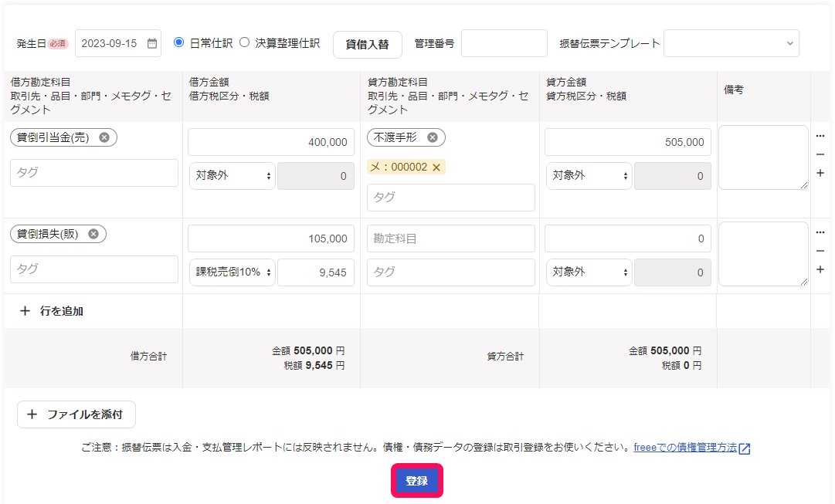Click the 備考 notes box in the 貸倒引当金(売) row
Screen dimensions: 835x504
764,157
